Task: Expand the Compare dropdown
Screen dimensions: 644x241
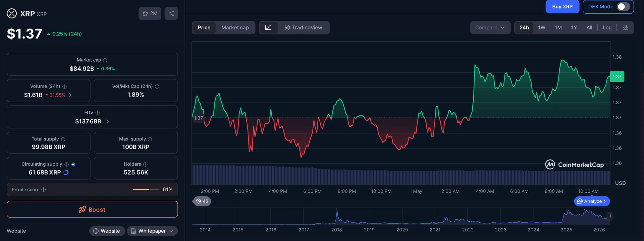Action: click(x=490, y=27)
